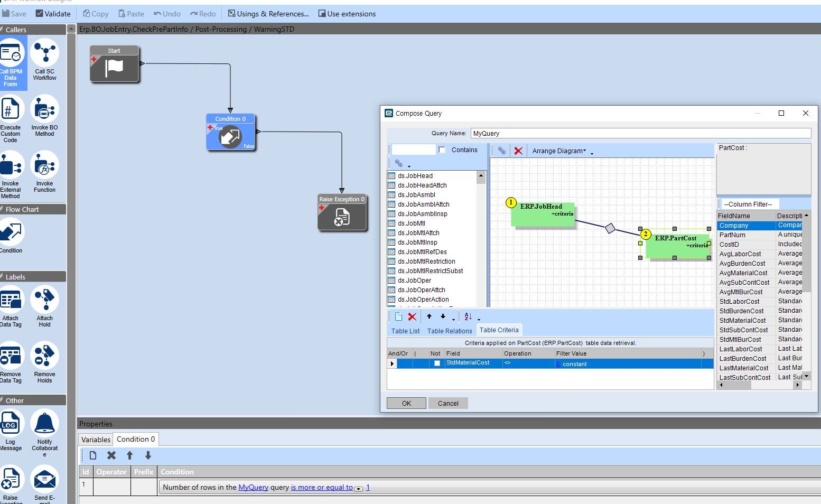Screen dimensions: 821x504
Task: Choose the Invoke Function icon
Action: point(44,165)
